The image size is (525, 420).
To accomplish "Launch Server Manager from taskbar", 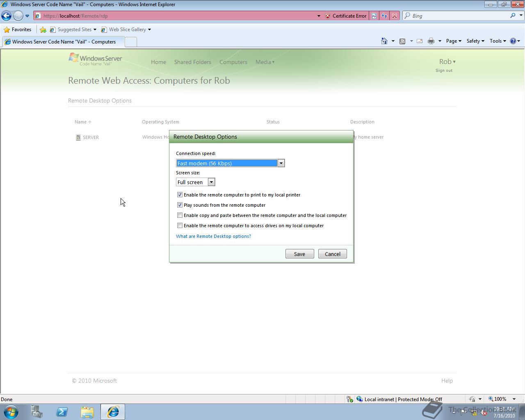I will [x=37, y=412].
